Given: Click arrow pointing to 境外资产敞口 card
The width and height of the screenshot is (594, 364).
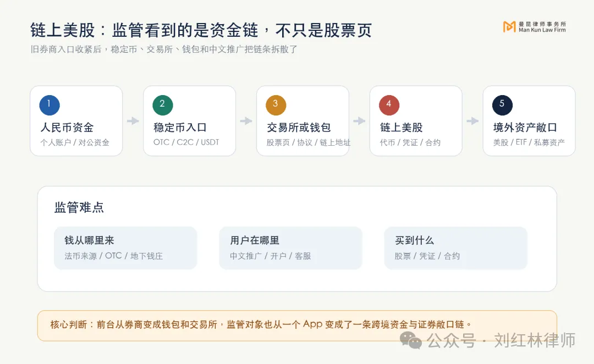Looking at the screenshot, I should tap(473, 121).
